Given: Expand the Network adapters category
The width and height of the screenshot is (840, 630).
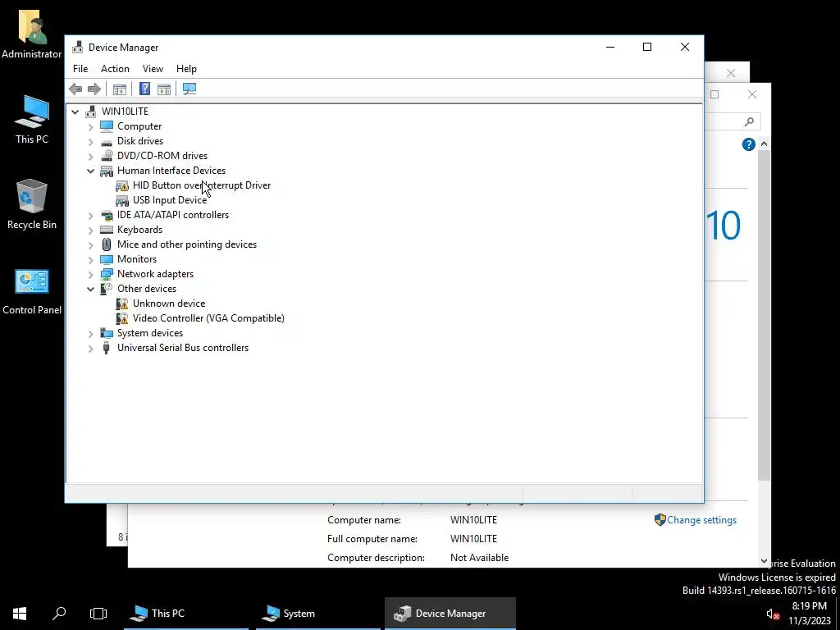Looking at the screenshot, I should (x=90, y=274).
